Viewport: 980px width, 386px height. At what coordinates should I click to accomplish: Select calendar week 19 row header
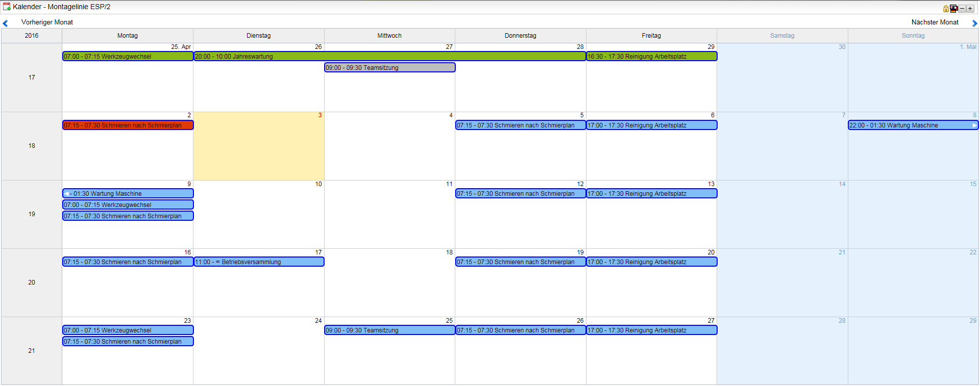tap(32, 214)
